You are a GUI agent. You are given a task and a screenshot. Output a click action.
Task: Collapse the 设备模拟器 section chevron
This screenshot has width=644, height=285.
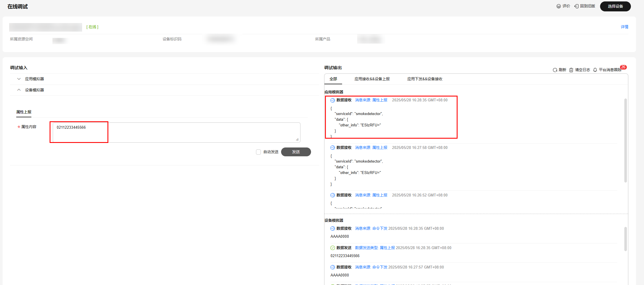pos(19,90)
